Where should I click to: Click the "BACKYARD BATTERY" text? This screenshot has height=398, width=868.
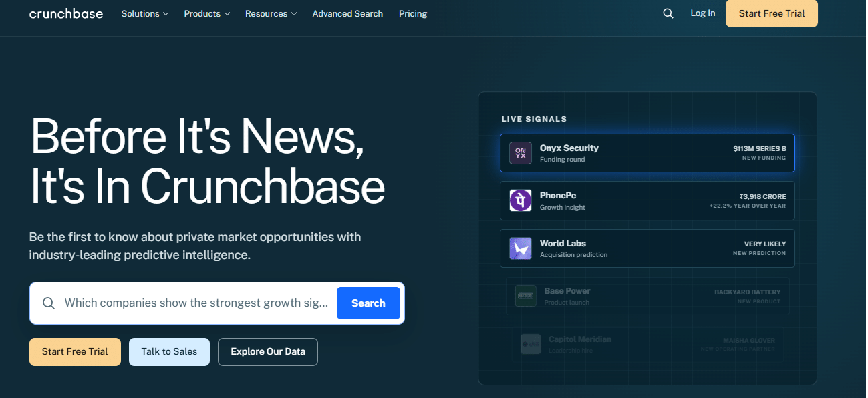point(748,292)
